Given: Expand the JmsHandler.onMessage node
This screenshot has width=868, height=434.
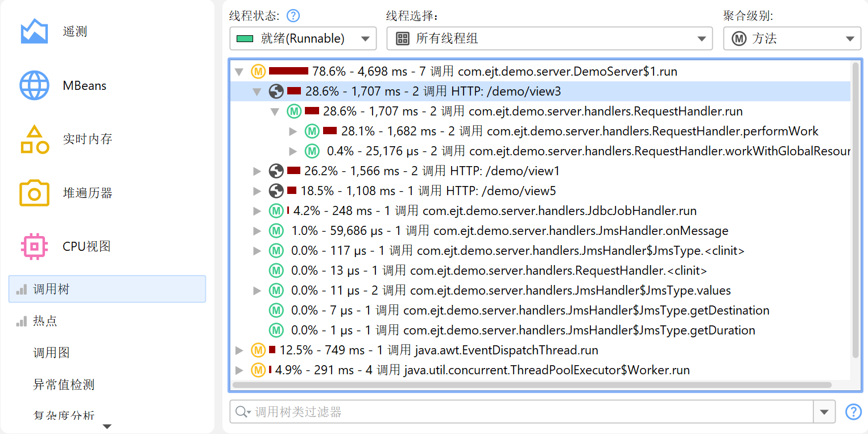Looking at the screenshot, I should (258, 231).
